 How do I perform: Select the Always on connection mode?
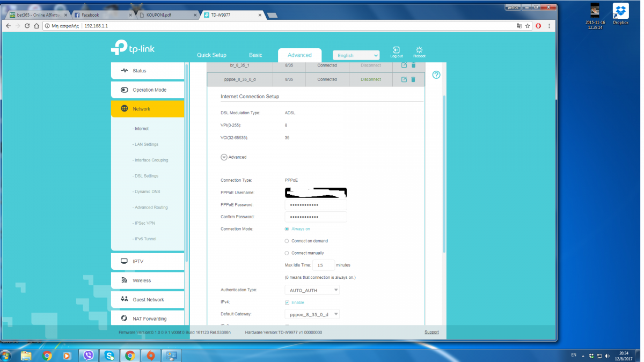tap(287, 229)
